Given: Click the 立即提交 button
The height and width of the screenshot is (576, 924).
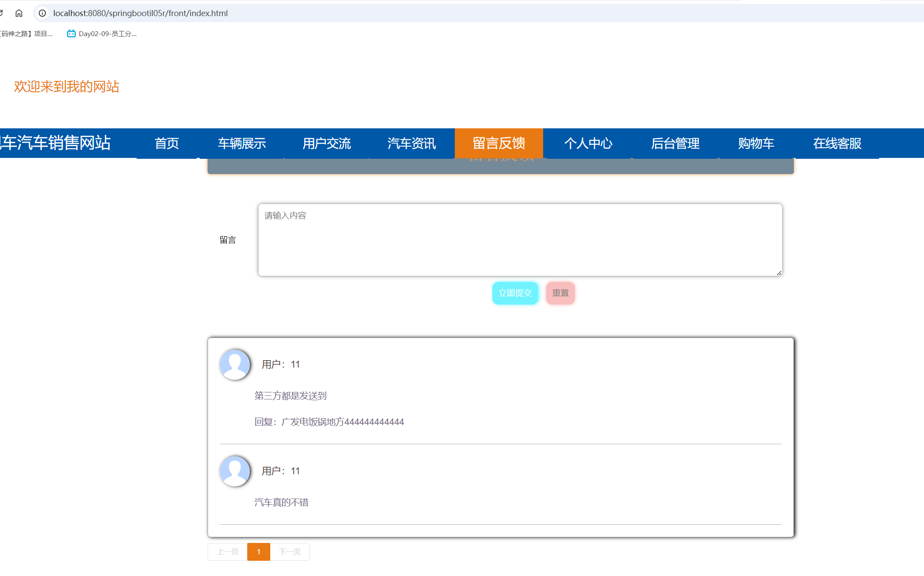Looking at the screenshot, I should tap(515, 293).
